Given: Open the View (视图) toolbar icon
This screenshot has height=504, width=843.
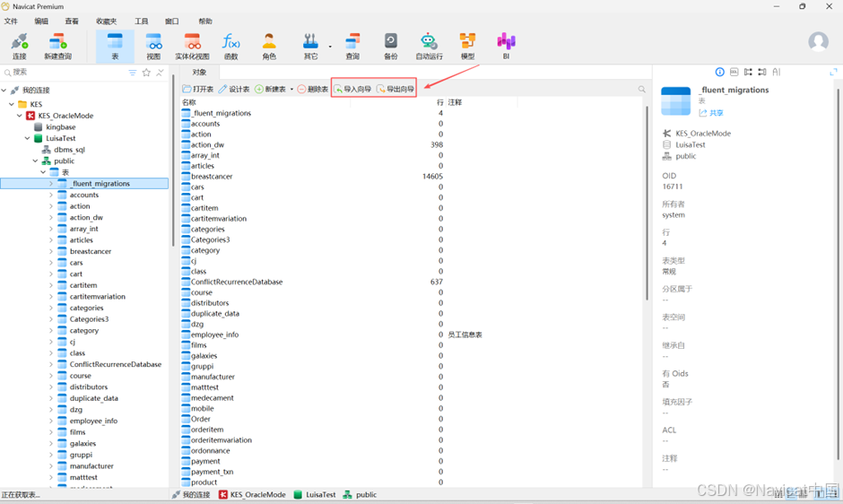Looking at the screenshot, I should (x=153, y=47).
